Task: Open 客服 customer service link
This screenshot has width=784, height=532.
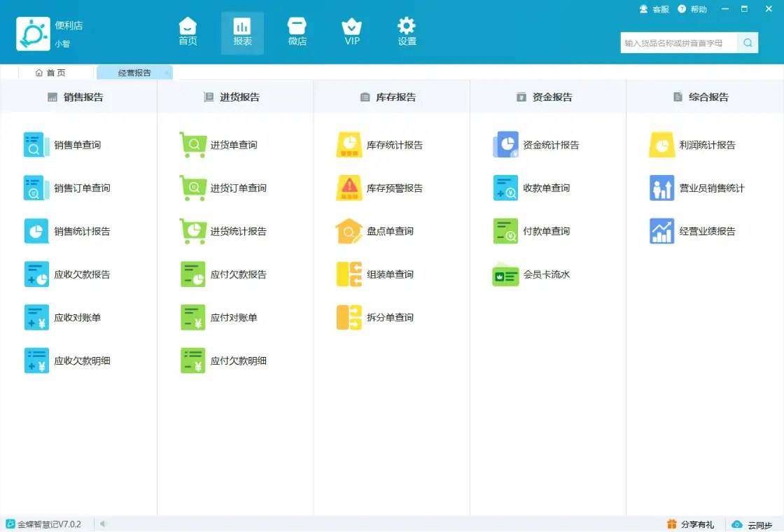Action: point(654,9)
